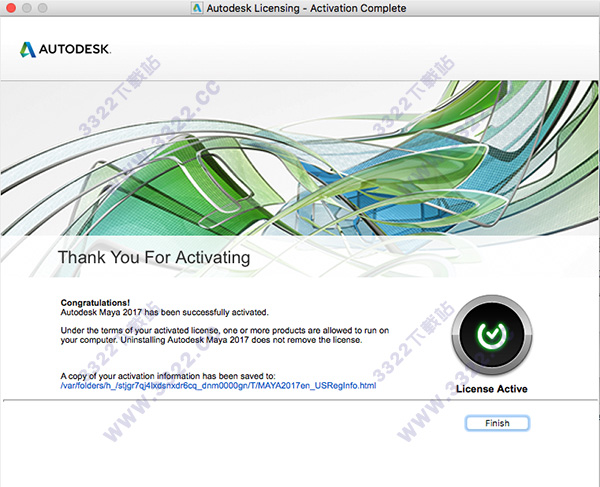
Task: Click the Autodesk icon in title bar
Action: click(x=197, y=8)
